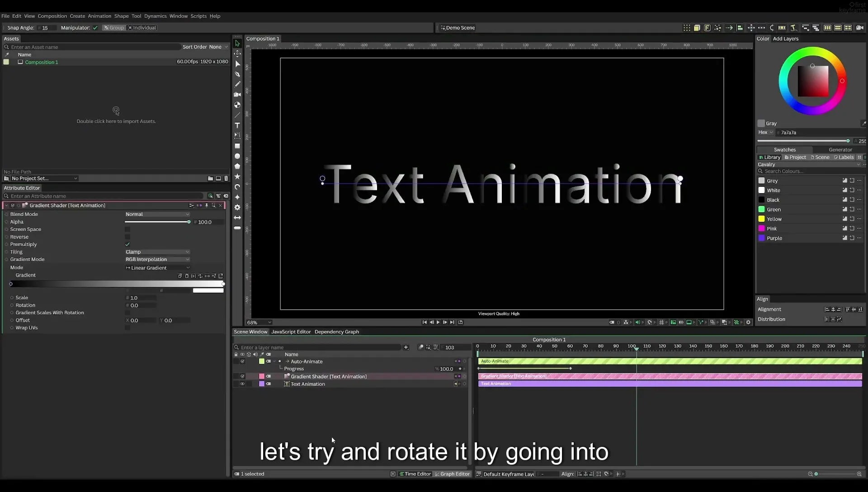Open the Blend Mode Normal dropdown
Screen dimensions: 868x492
[x=157, y=214]
